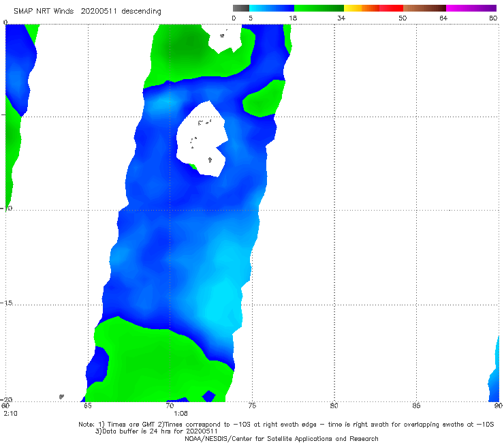The height and width of the screenshot is (443, 504).
Task: Click the note line beginning 'Note: 1) Times are GMT'
Action: tap(286, 425)
